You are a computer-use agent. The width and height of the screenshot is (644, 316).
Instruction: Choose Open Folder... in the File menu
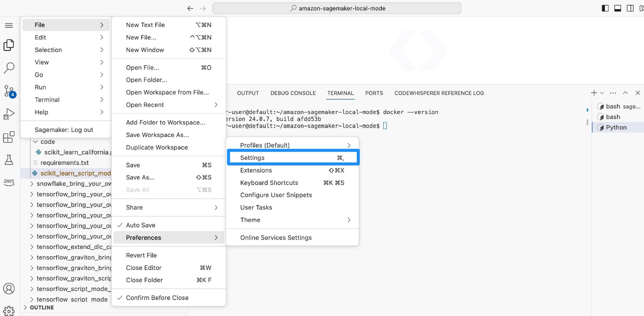click(x=169, y=80)
